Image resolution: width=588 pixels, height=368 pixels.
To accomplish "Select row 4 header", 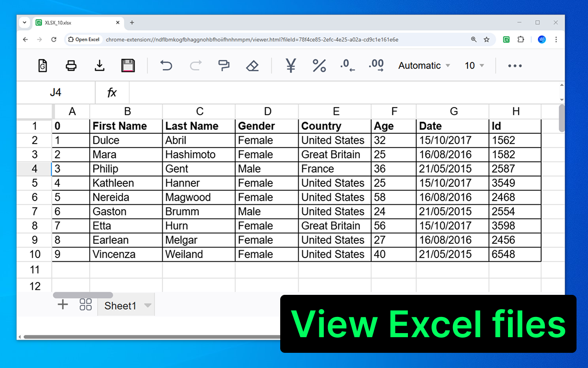I will pyautogui.click(x=34, y=169).
